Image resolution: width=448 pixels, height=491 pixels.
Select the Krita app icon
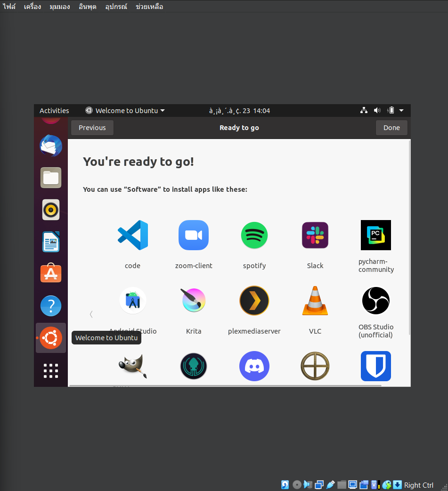click(x=194, y=301)
